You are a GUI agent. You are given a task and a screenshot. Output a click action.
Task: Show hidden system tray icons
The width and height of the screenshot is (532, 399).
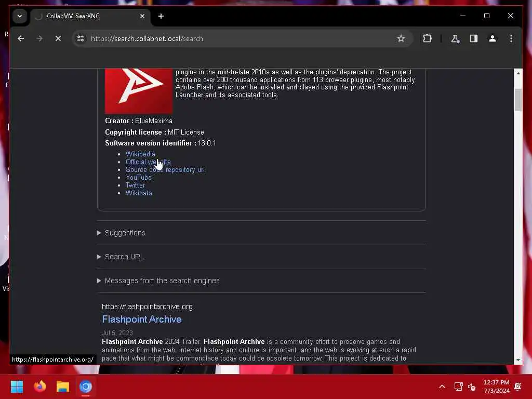point(442,387)
